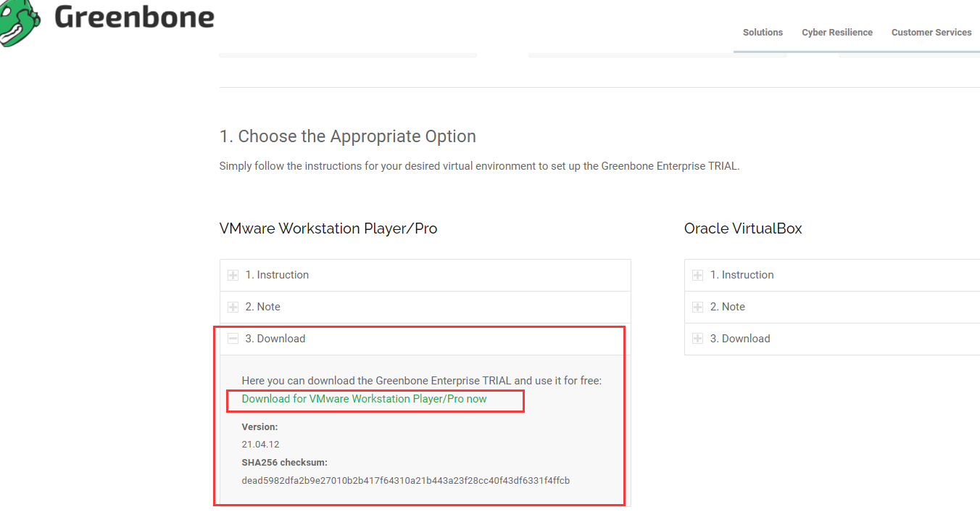The width and height of the screenshot is (980, 528).
Task: Open the Customer Services menu
Action: coord(931,33)
